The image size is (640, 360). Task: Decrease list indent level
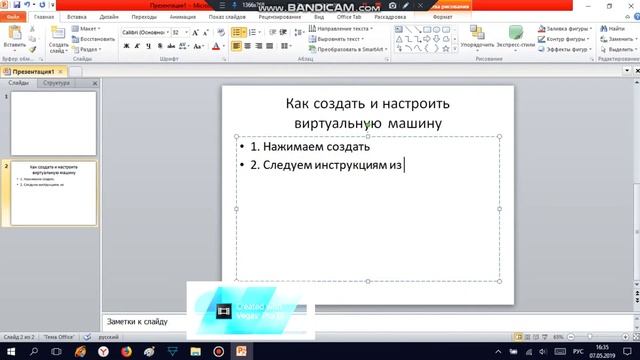point(272,32)
